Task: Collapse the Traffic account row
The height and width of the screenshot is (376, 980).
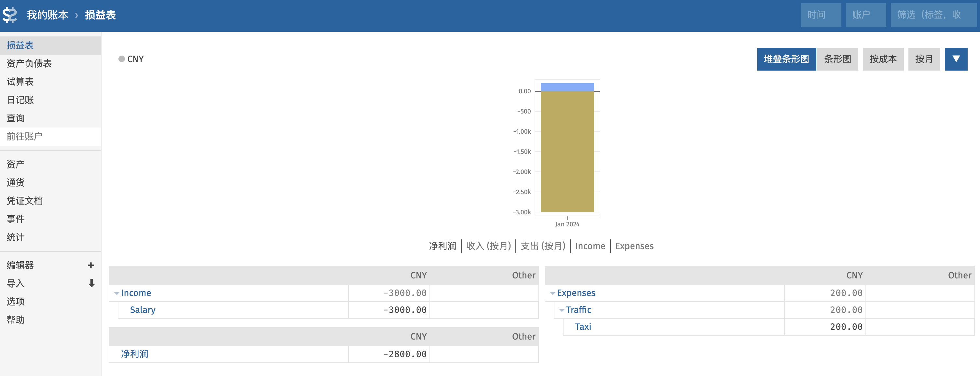Action: (x=562, y=310)
